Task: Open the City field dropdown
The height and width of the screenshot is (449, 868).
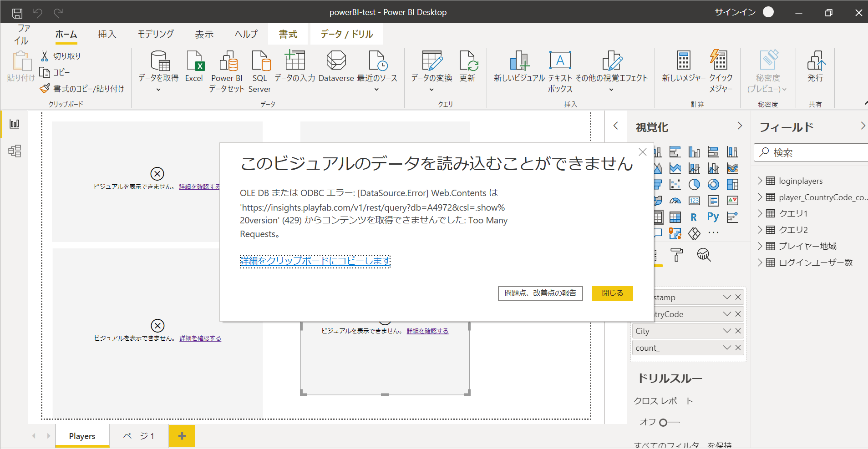Action: coord(727,331)
